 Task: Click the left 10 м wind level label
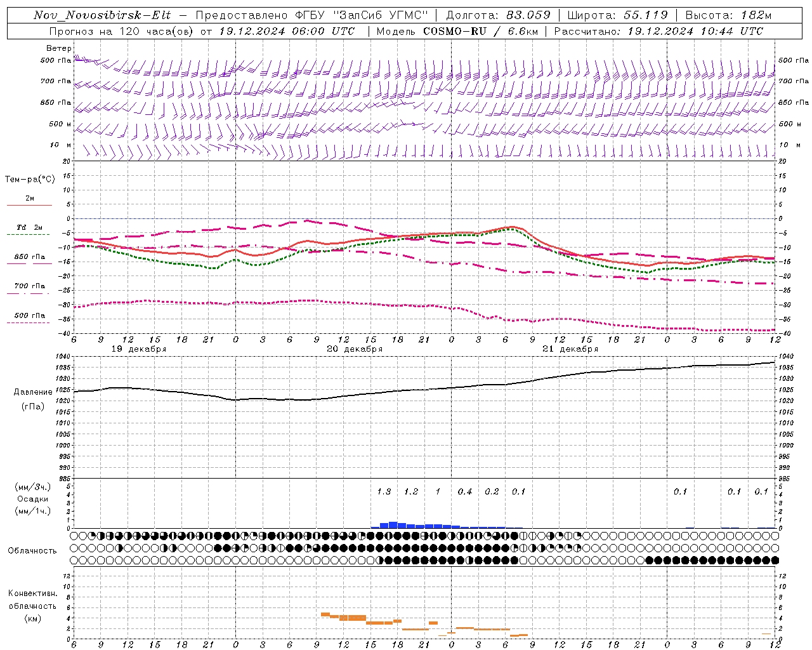[61, 145]
